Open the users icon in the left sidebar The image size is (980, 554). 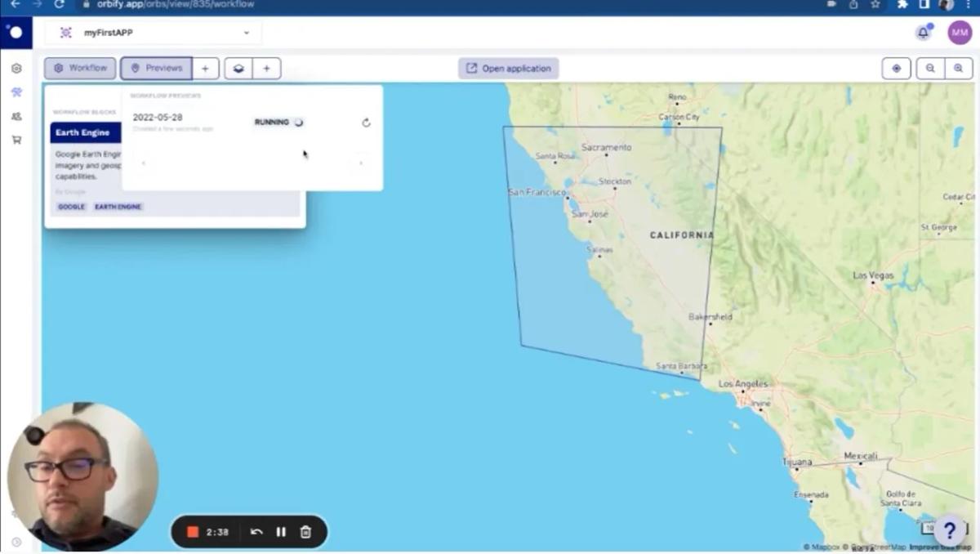point(16,116)
